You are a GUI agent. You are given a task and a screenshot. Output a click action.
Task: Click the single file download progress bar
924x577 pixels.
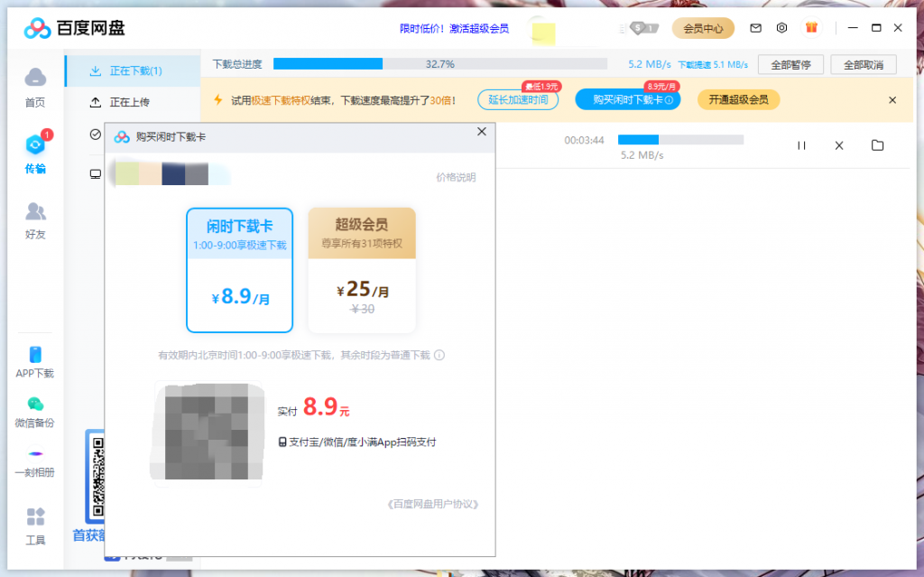pos(680,140)
